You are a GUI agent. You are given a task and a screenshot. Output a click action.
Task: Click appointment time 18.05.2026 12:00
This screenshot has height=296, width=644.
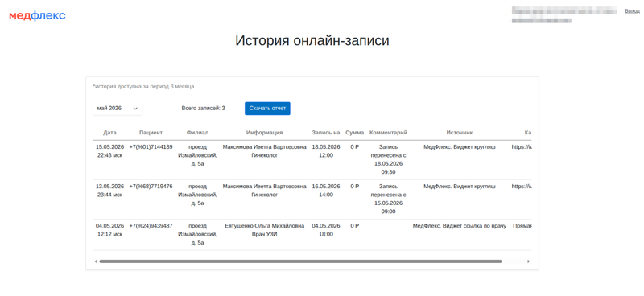(x=326, y=151)
